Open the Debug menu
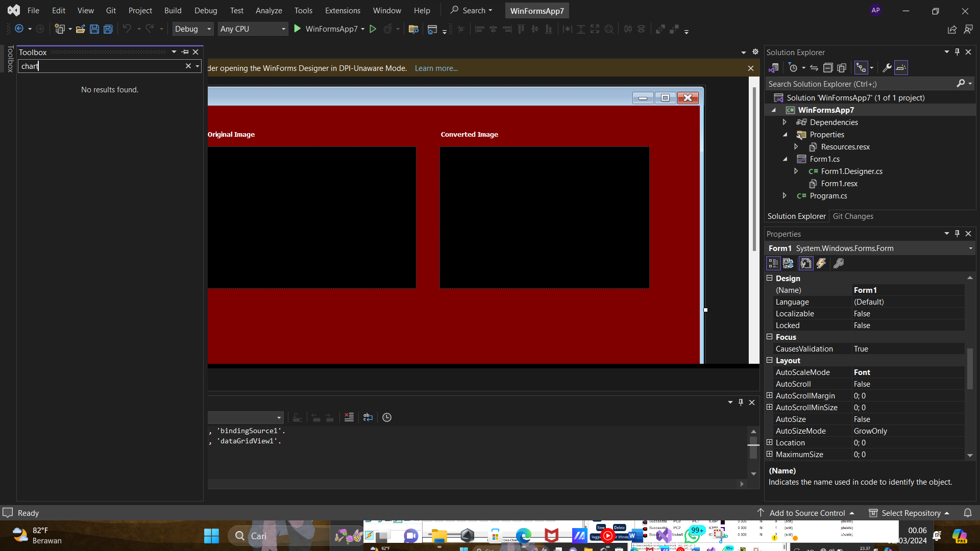The image size is (980, 551). 205,10
